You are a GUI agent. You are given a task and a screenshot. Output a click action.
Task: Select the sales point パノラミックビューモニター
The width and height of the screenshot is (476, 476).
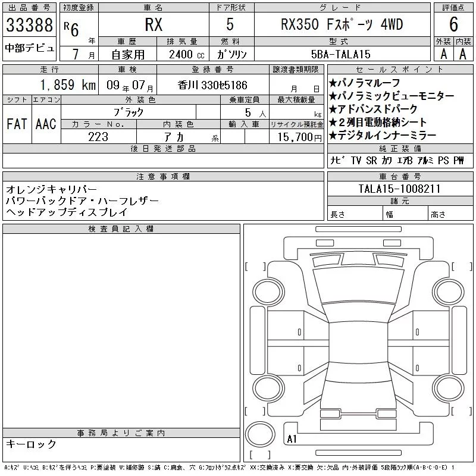point(392,96)
